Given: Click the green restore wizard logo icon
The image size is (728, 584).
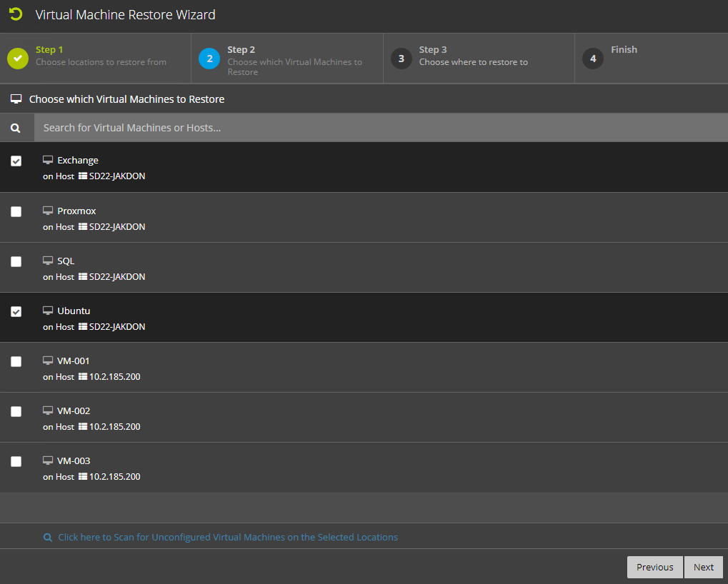Looking at the screenshot, I should point(16,14).
